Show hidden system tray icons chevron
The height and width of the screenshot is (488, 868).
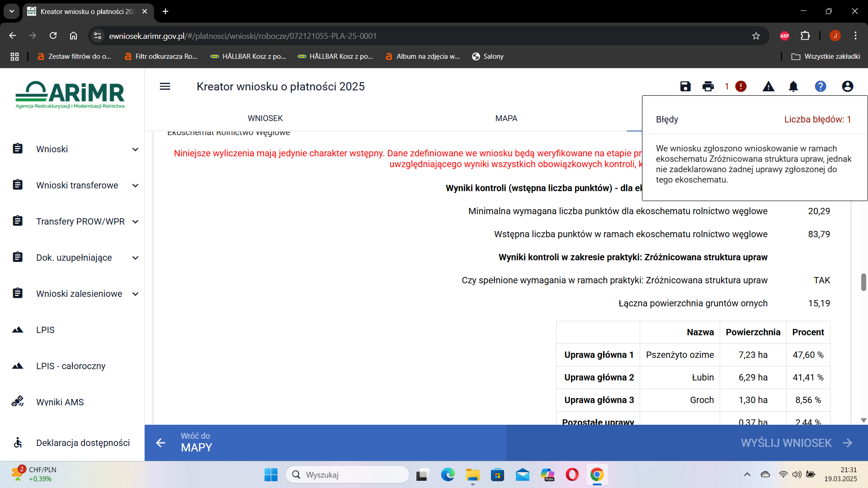(x=747, y=474)
